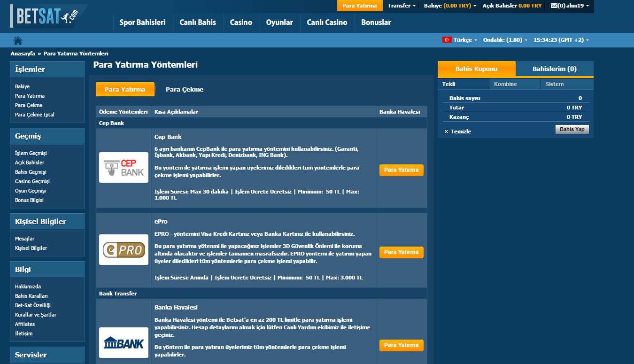634x364 pixels.
Task: Click Para Yatırma for Banka Havalesi
Action: (401, 345)
